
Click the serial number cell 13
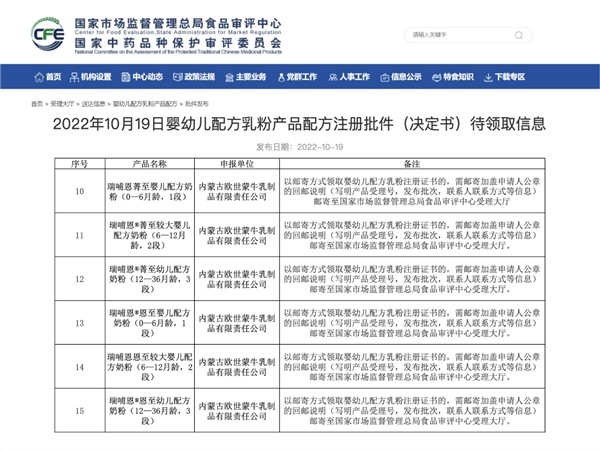click(x=80, y=323)
